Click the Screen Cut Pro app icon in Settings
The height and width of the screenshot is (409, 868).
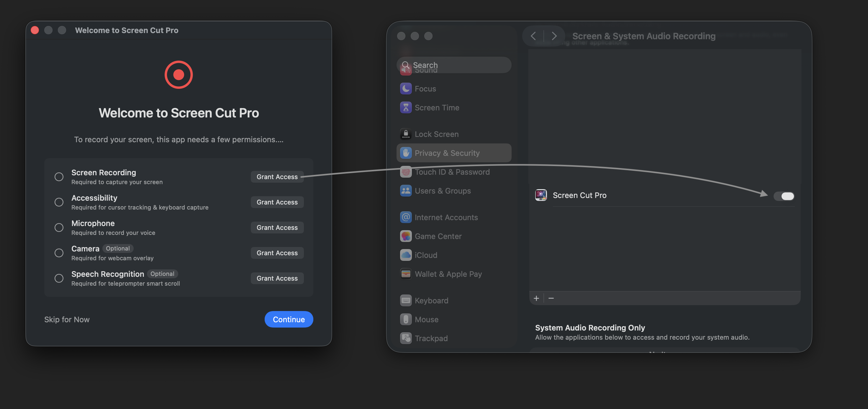pos(541,195)
